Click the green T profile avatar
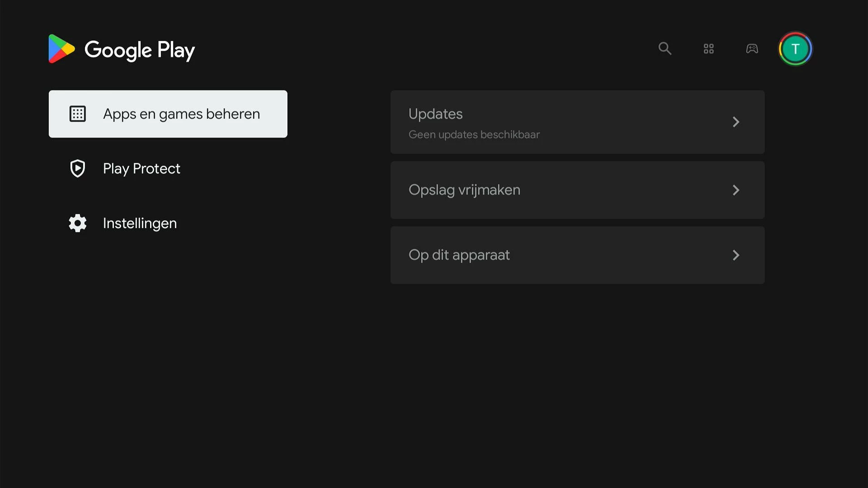Image resolution: width=868 pixels, height=488 pixels. [795, 49]
